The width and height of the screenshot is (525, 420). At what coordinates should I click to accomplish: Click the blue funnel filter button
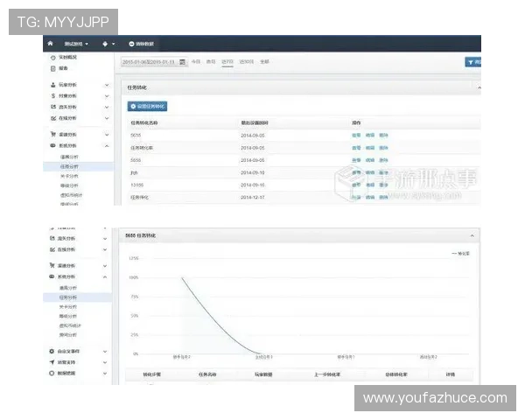click(x=473, y=62)
